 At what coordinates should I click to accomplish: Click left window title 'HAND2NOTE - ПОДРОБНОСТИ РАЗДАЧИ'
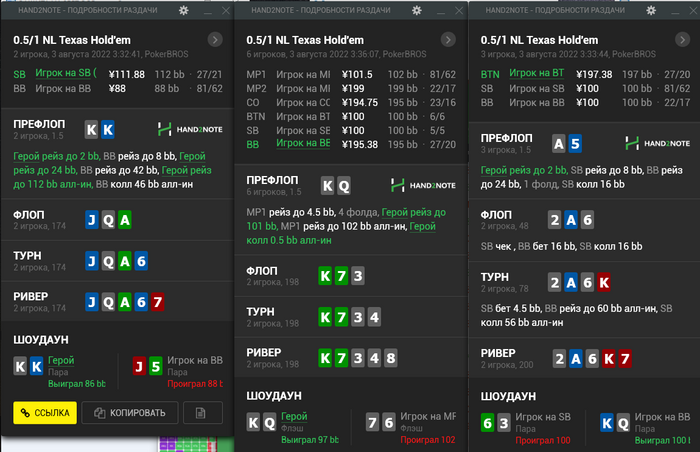(x=88, y=10)
